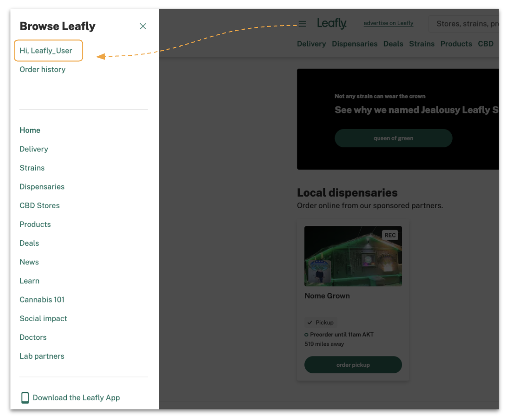The width and height of the screenshot is (508, 420).
Task: Click the queen of green button
Action: click(393, 138)
